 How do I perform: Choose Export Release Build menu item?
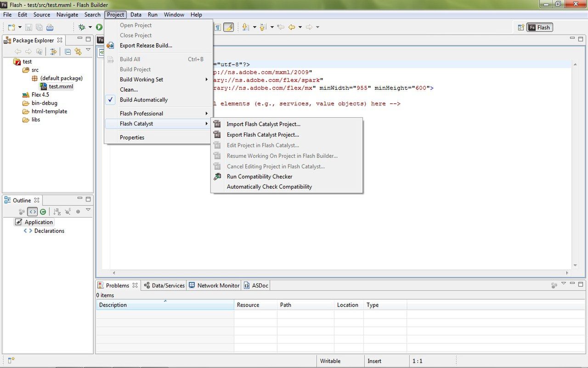coord(158,46)
